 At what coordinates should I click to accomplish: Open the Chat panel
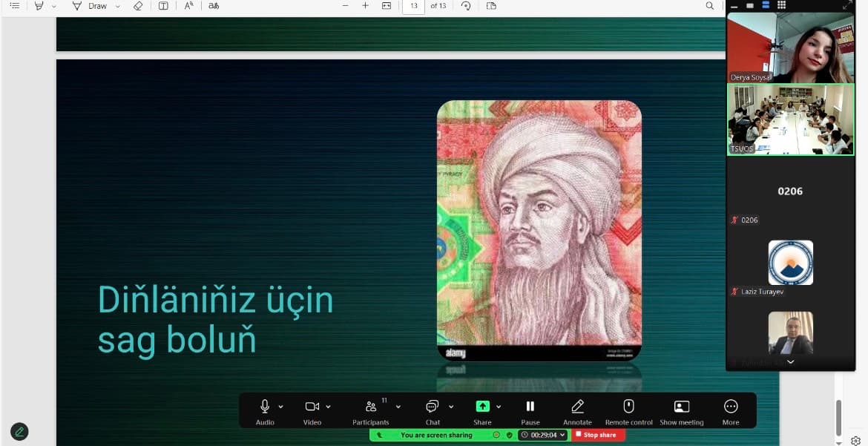pyautogui.click(x=433, y=412)
